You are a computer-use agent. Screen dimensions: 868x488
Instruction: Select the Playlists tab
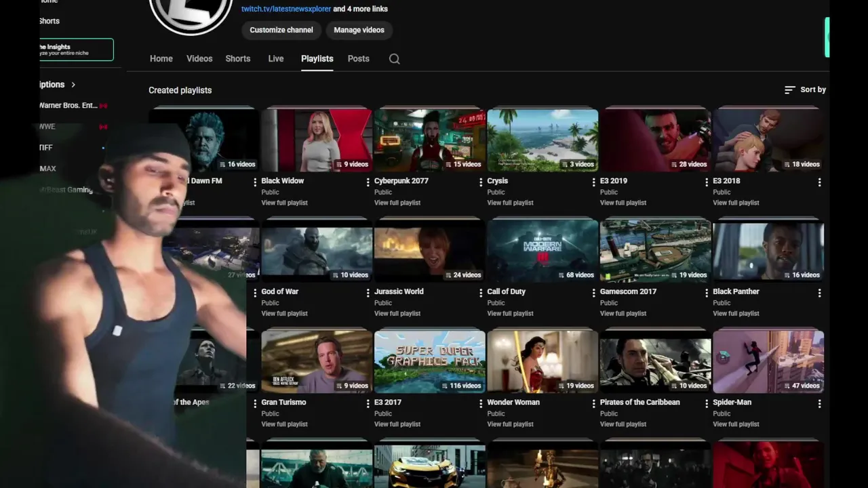point(317,59)
